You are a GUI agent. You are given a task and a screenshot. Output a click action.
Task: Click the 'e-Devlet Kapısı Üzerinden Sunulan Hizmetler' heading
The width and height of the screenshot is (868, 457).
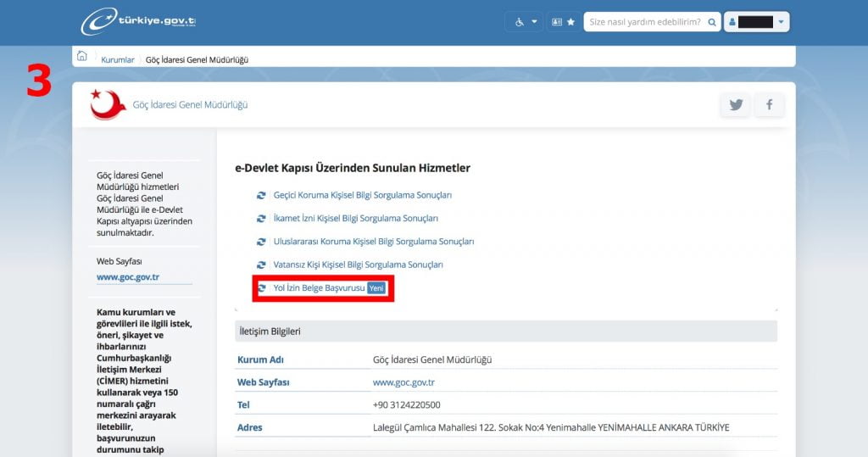(x=353, y=168)
